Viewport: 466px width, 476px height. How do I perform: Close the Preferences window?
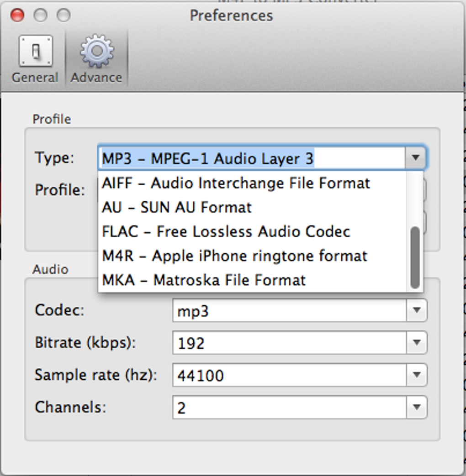pyautogui.click(x=17, y=16)
